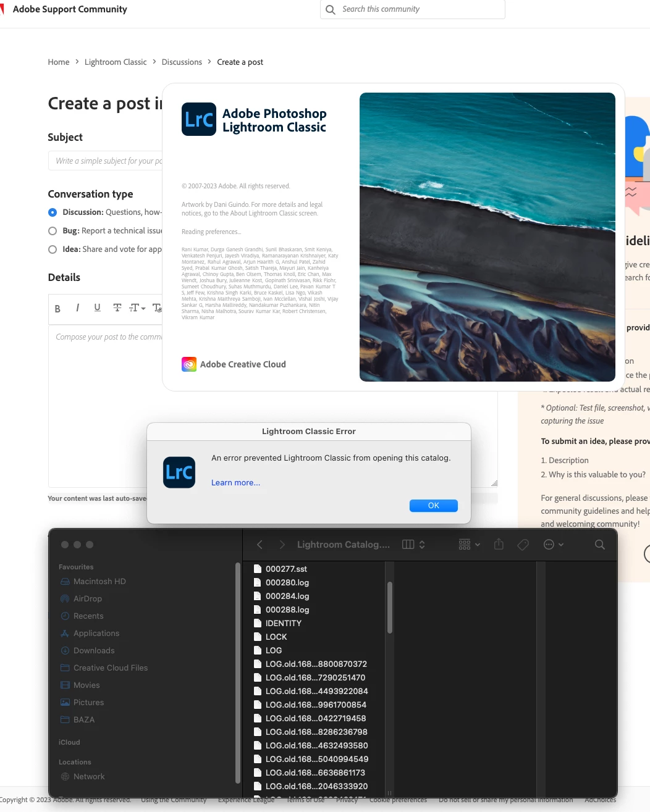Toggle bold formatting in post editor
This screenshot has height=812, width=650.
(x=57, y=308)
